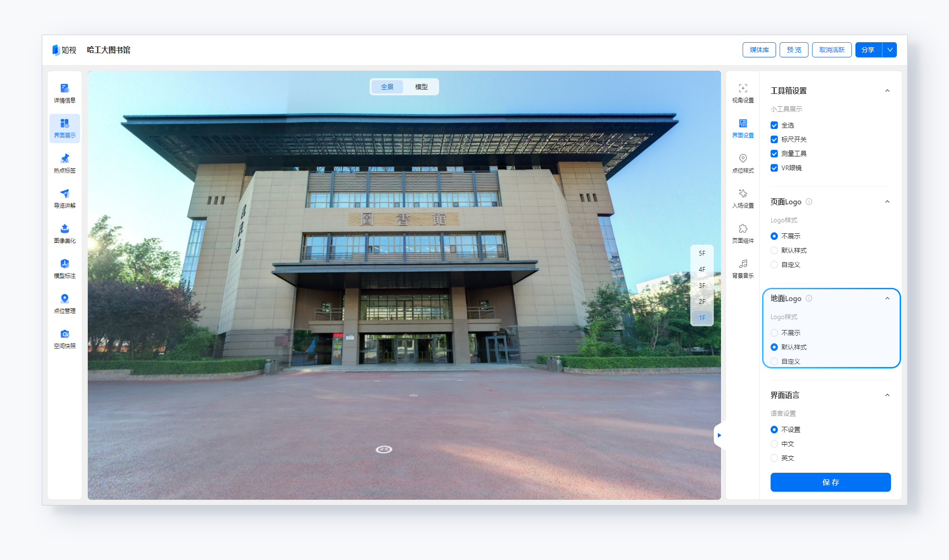
Task: Switch to 模型 view tab
Action: [421, 87]
